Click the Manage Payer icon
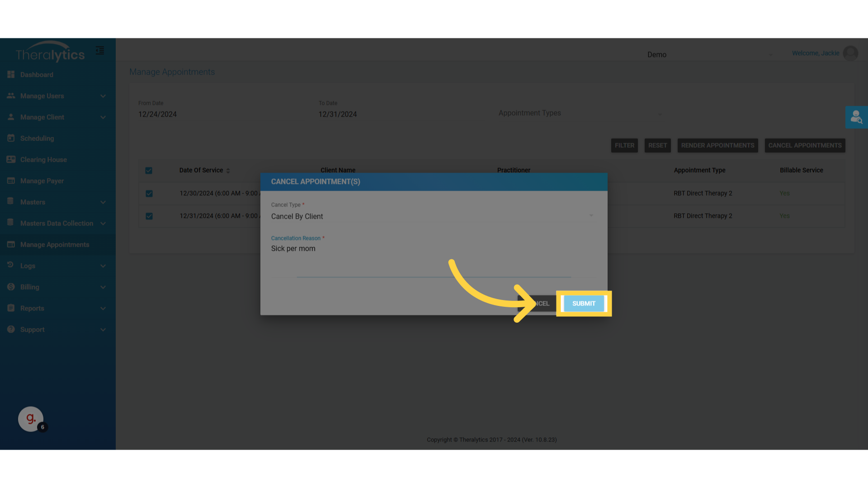 click(x=11, y=181)
